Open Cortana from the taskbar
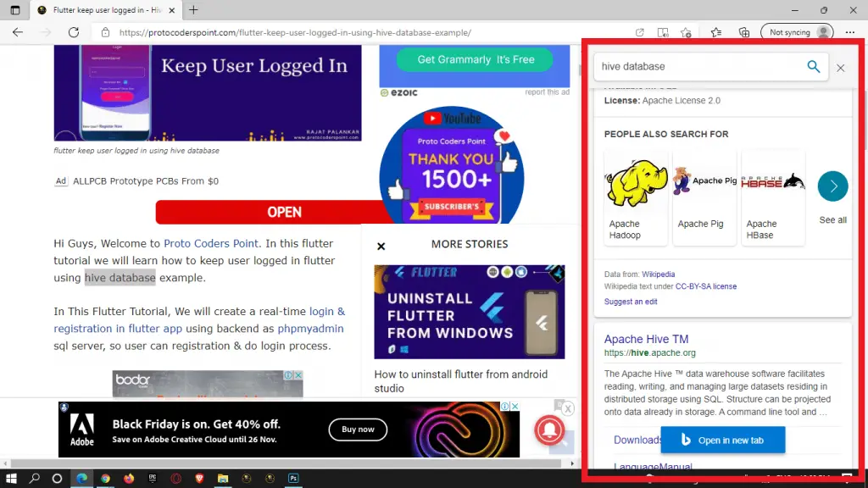 point(57,478)
